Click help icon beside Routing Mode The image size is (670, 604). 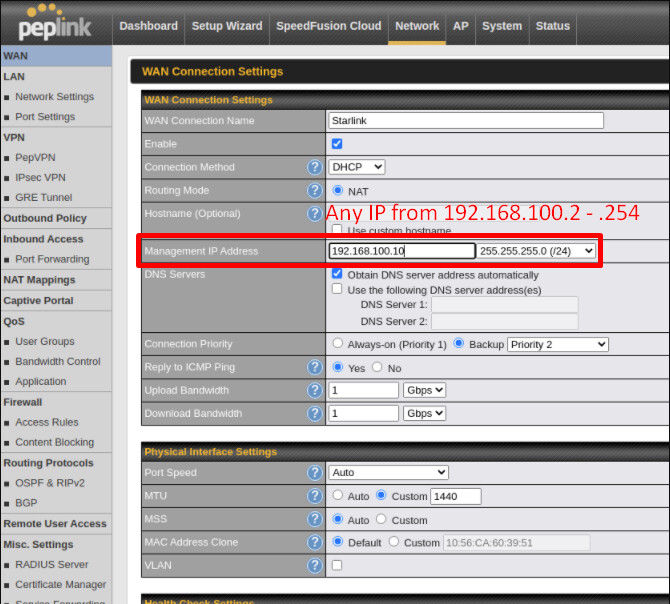click(x=315, y=190)
